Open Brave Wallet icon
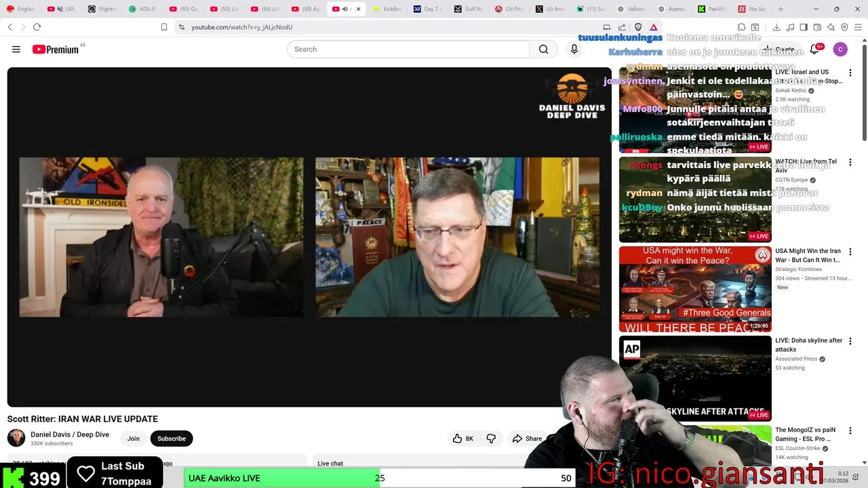The width and height of the screenshot is (868, 488). pos(817,27)
